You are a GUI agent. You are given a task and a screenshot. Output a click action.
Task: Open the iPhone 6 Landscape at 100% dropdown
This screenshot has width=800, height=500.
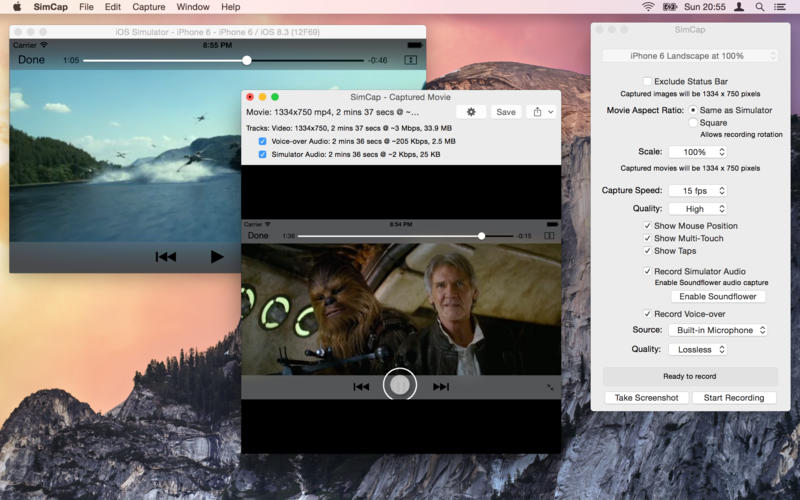point(690,56)
